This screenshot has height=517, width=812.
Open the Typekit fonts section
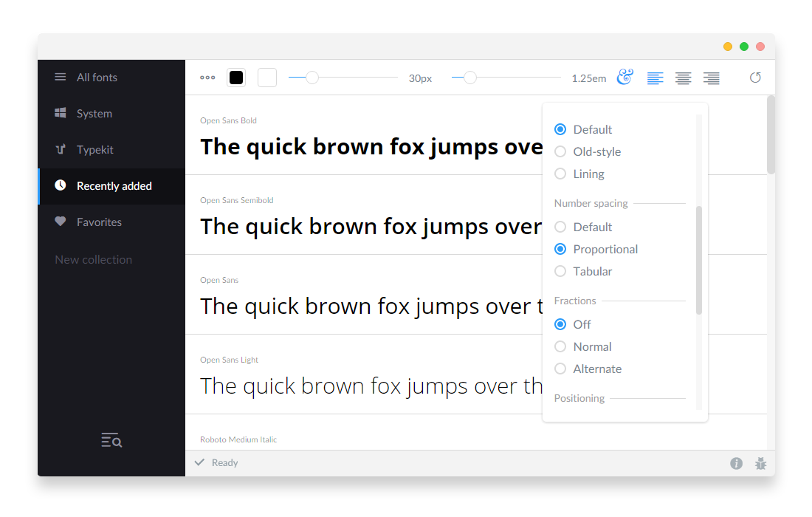[111, 150]
